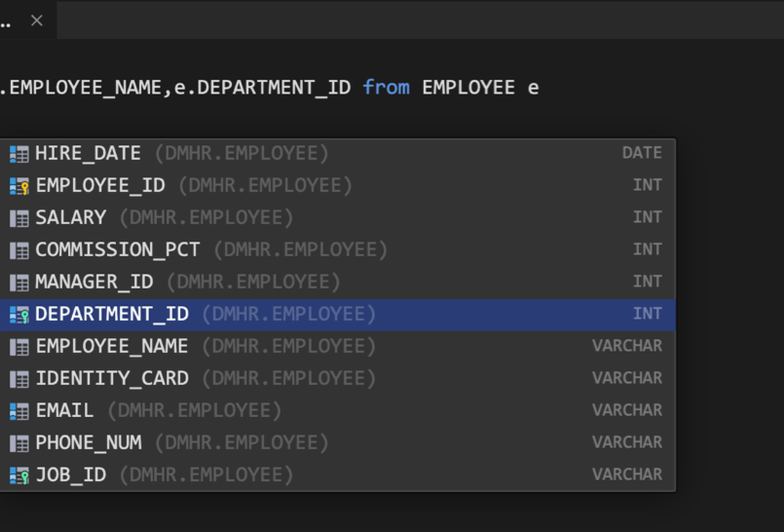Click the EMPLOYEE_ID primary key icon
This screenshot has height=532, width=784.
(x=19, y=186)
